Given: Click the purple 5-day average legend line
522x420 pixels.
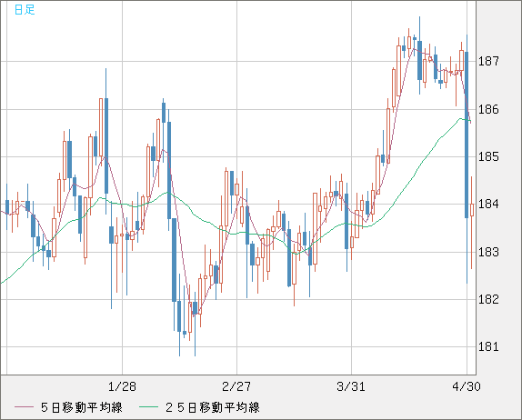Looking at the screenshot, I should tap(24, 407).
